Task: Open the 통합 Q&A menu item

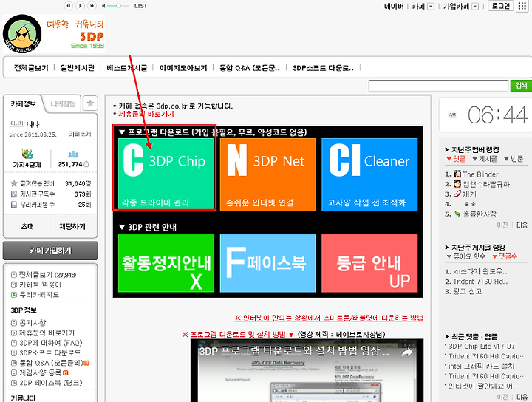Action: click(x=250, y=68)
